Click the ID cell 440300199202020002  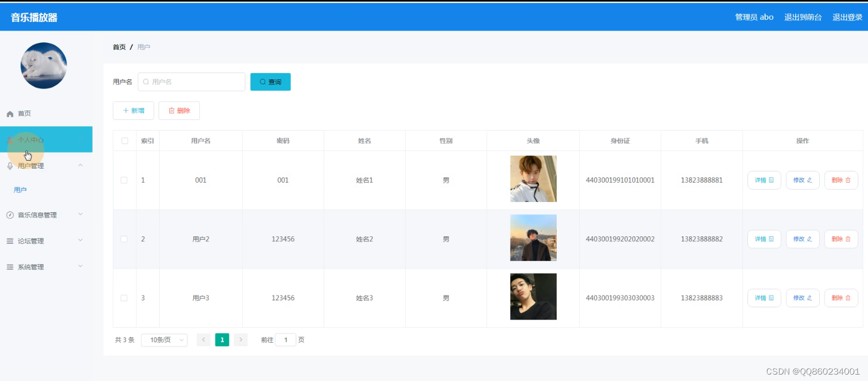(x=620, y=239)
